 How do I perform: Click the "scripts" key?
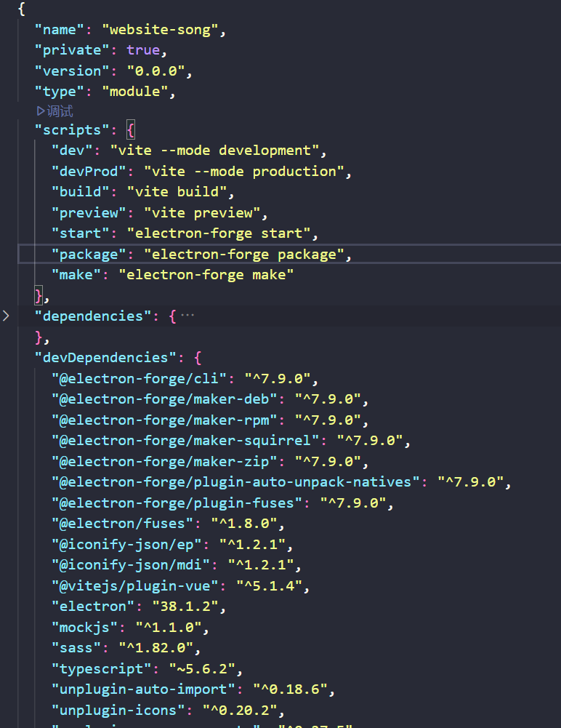point(73,130)
